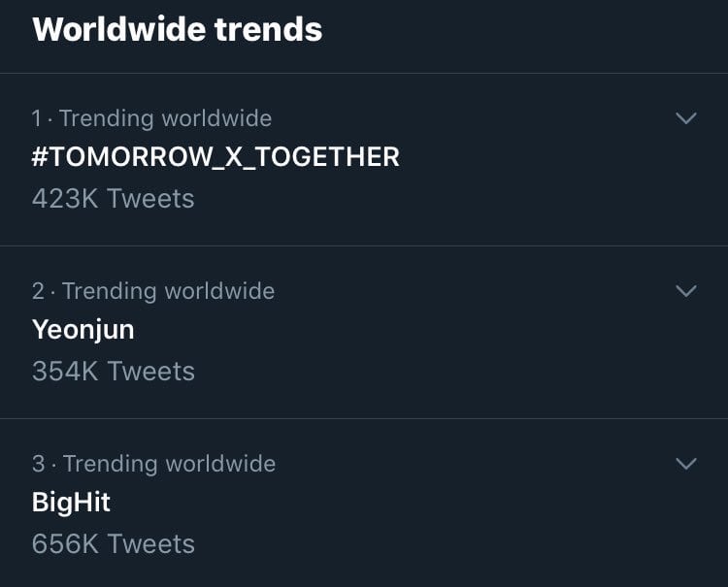The width and height of the screenshot is (728, 587).
Task: Expand the chevron for #TOMORROW_X_TOGETHER trend
Action: coord(686,118)
